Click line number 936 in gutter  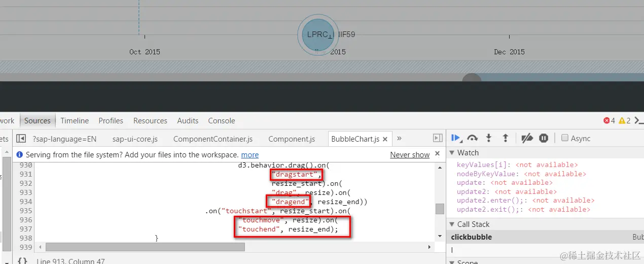click(25, 220)
